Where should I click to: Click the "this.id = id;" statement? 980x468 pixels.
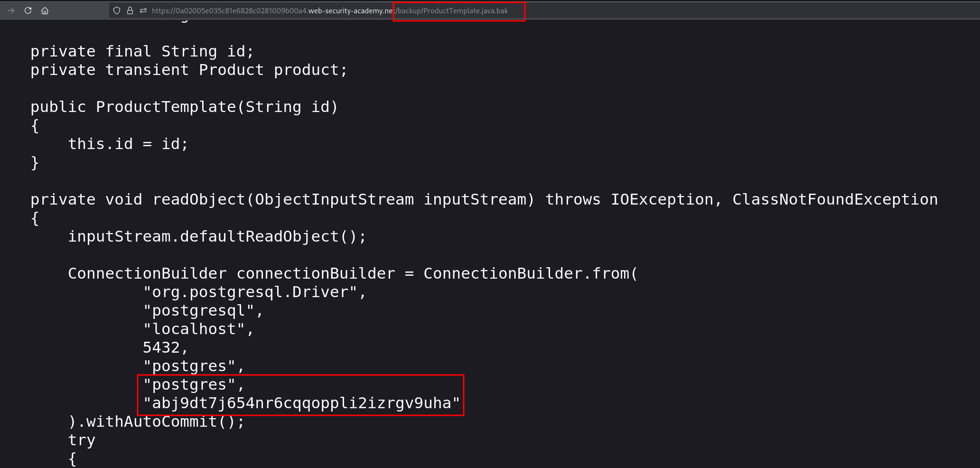[x=128, y=144]
